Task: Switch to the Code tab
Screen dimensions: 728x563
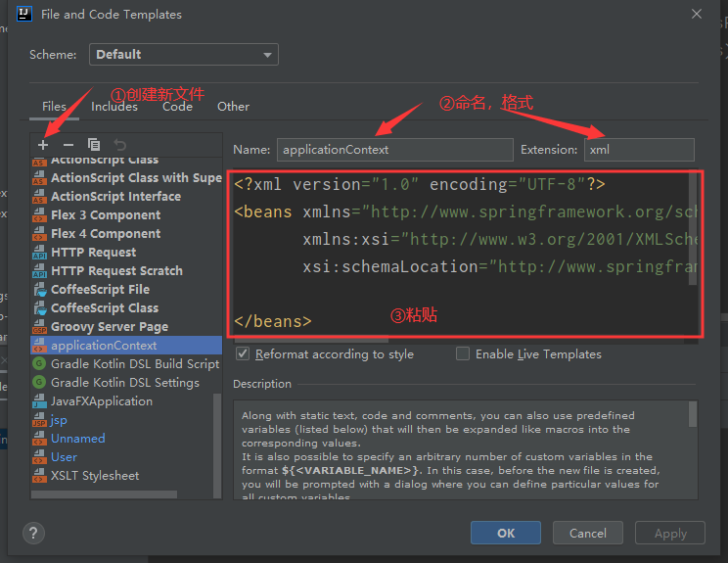Action: [x=177, y=107]
